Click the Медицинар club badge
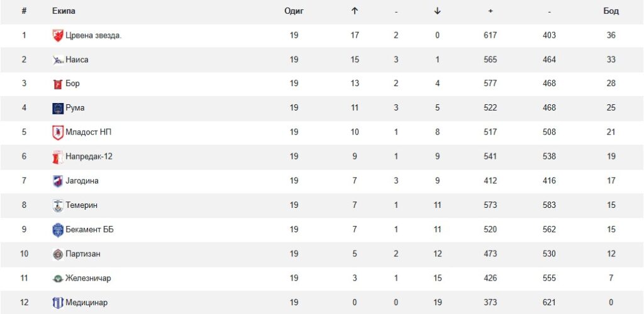This screenshot has height=314, width=644. pos(58,303)
